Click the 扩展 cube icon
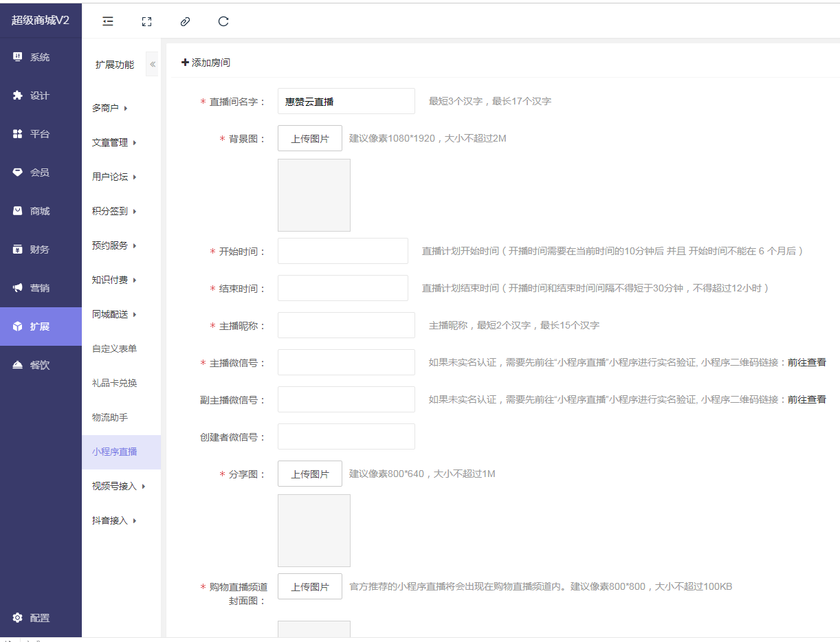 pyautogui.click(x=18, y=326)
